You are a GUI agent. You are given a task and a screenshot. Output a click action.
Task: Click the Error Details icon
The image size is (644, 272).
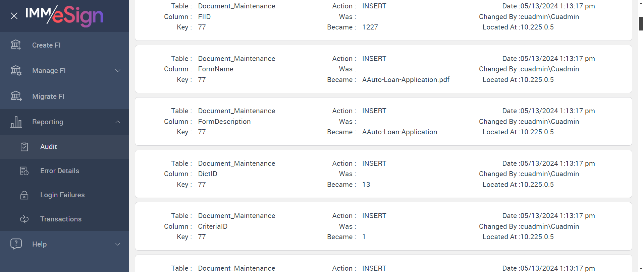click(24, 171)
